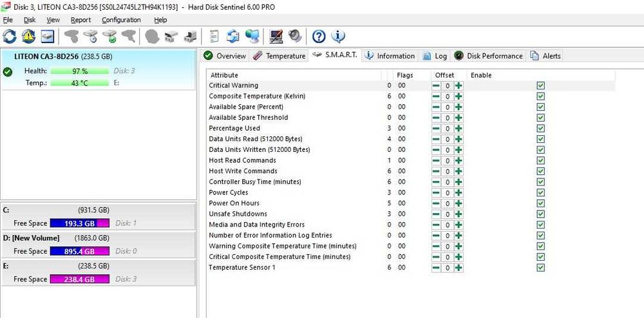Click the grey head silhouette toolbar icon

pos(152,37)
